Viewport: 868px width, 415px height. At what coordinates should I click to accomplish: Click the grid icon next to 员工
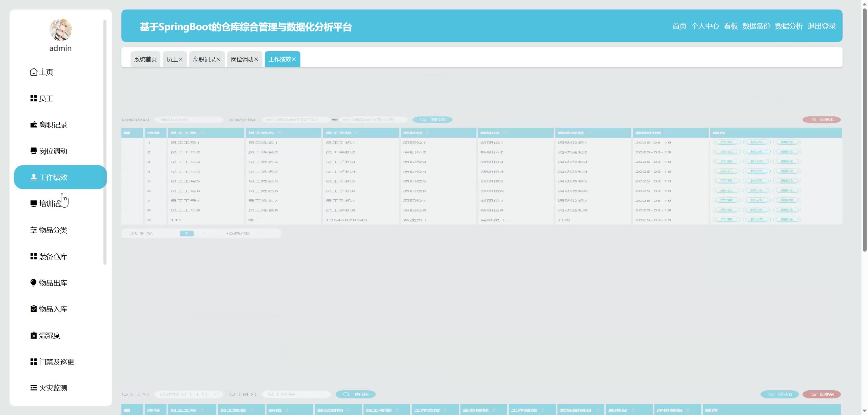(x=33, y=98)
